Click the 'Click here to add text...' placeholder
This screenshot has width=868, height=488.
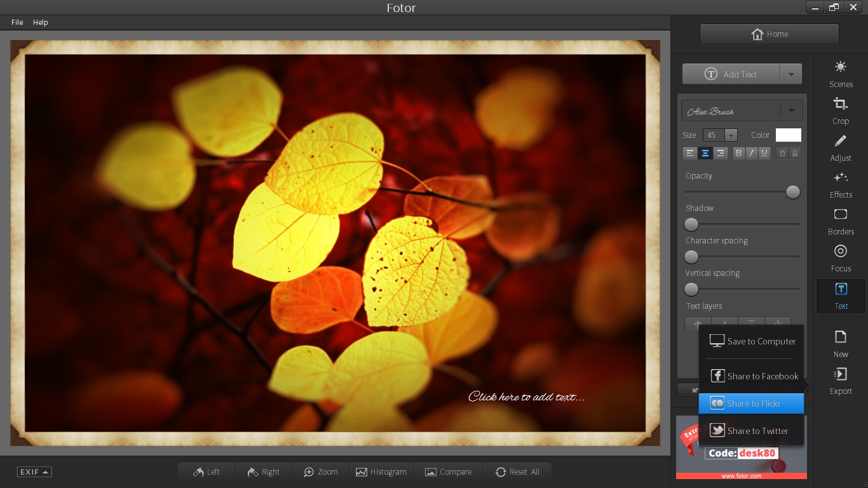526,396
